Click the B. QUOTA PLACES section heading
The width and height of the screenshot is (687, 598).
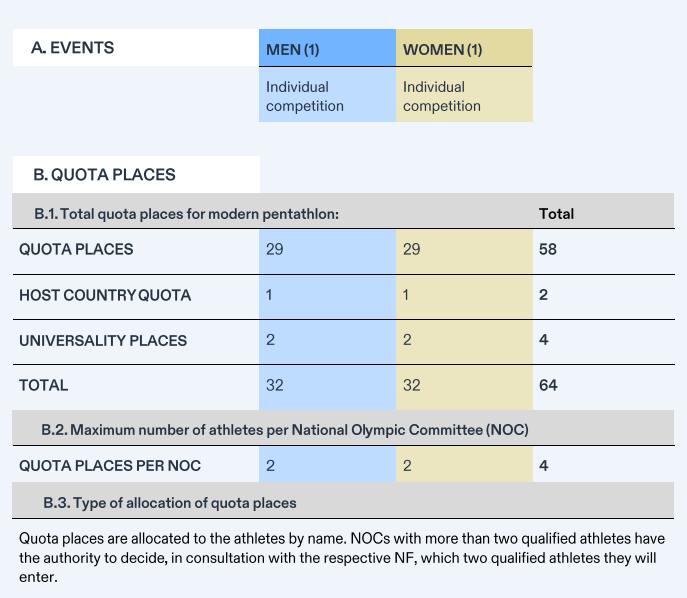104,175
